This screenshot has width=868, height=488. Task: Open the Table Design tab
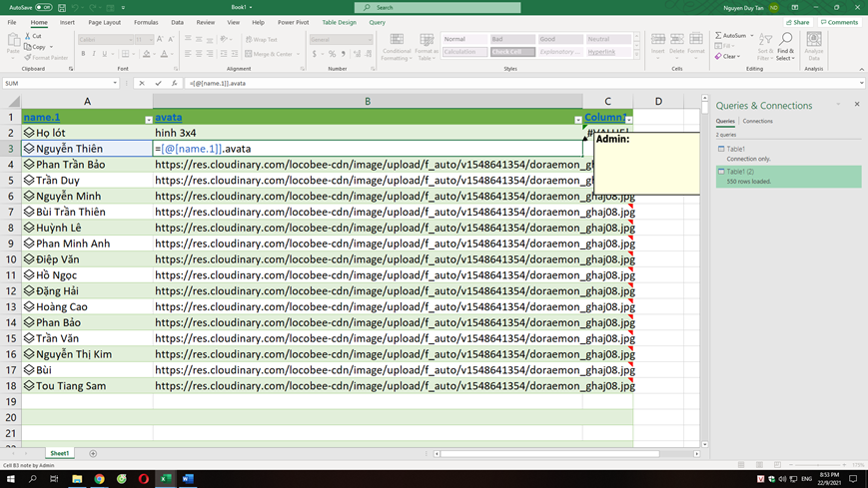(339, 23)
